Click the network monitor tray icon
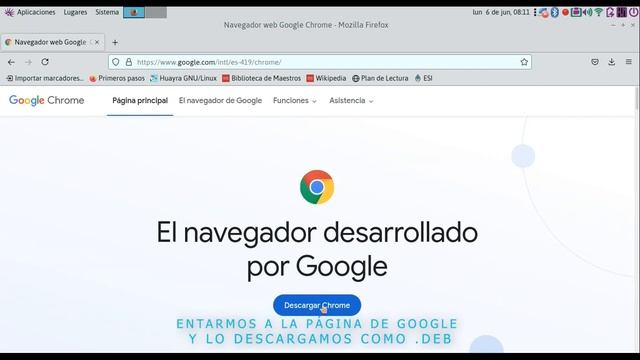The height and width of the screenshot is (360, 640). click(544, 12)
